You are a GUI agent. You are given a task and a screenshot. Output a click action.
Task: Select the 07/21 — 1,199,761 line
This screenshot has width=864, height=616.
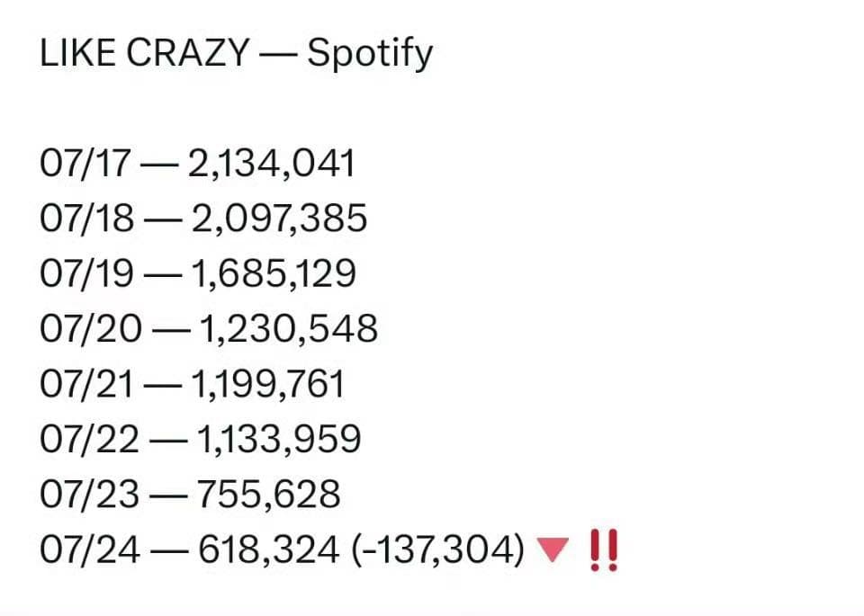193,384
